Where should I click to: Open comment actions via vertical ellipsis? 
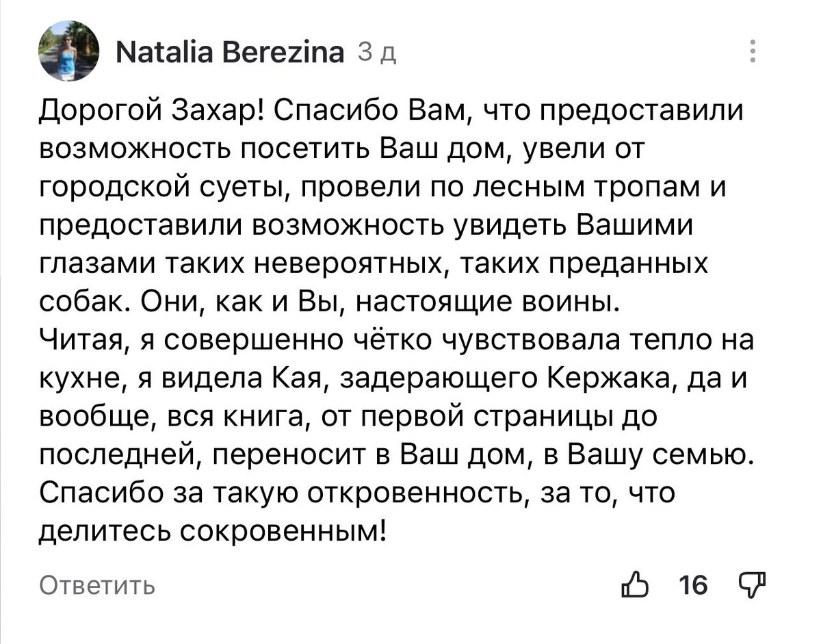753,49
